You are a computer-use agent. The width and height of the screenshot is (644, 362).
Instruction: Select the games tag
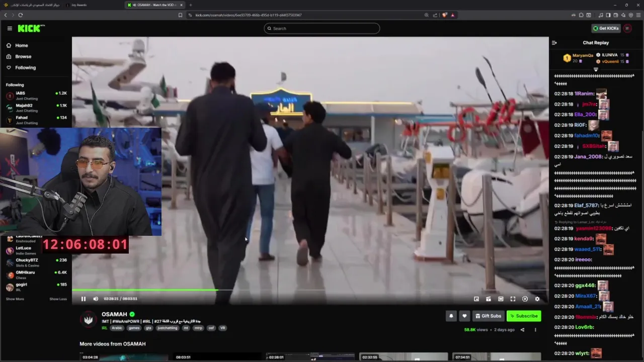pos(134,328)
